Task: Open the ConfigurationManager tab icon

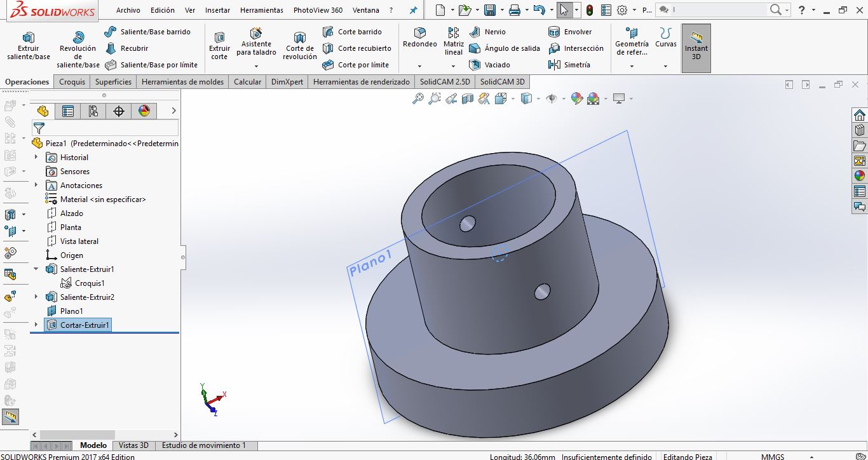Action: point(93,111)
